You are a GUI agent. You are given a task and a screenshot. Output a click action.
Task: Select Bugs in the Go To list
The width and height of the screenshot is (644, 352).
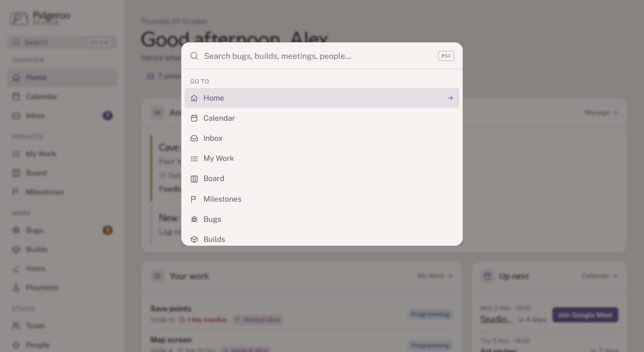tap(322, 219)
